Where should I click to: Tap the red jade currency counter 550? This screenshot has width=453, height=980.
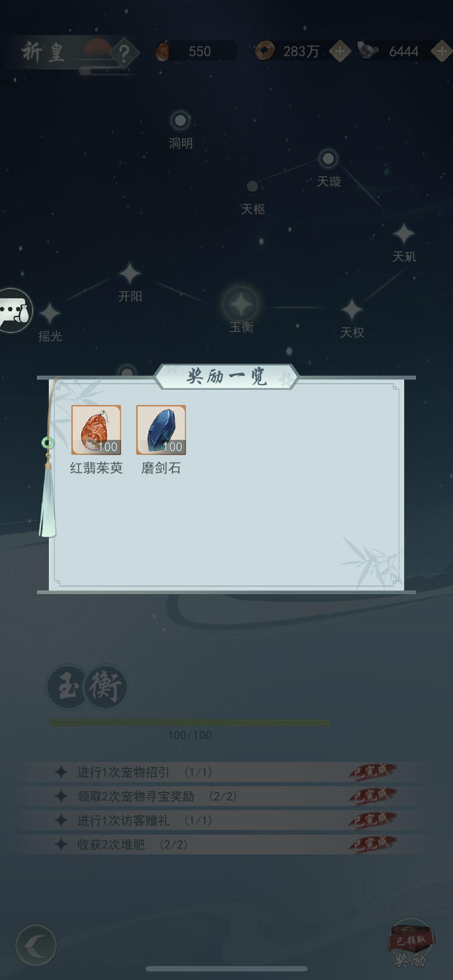point(196,51)
